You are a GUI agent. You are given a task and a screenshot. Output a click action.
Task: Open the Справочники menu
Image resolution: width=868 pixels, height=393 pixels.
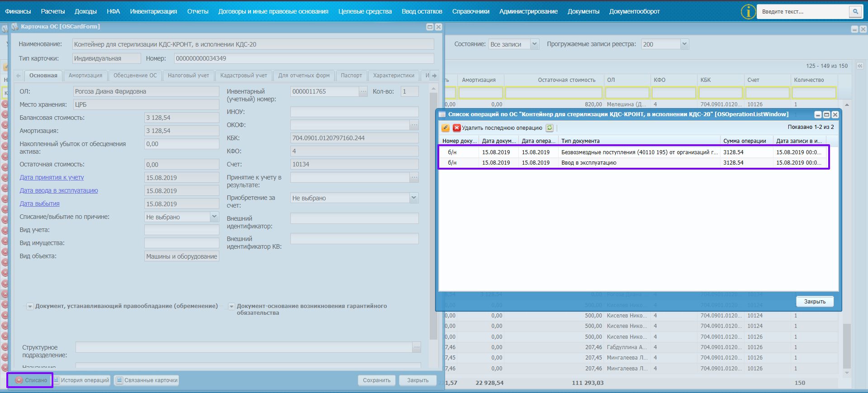[x=470, y=11]
